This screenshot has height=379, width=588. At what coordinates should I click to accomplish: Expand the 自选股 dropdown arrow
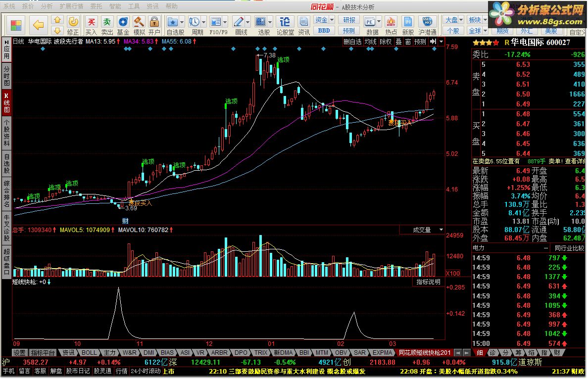point(182,22)
